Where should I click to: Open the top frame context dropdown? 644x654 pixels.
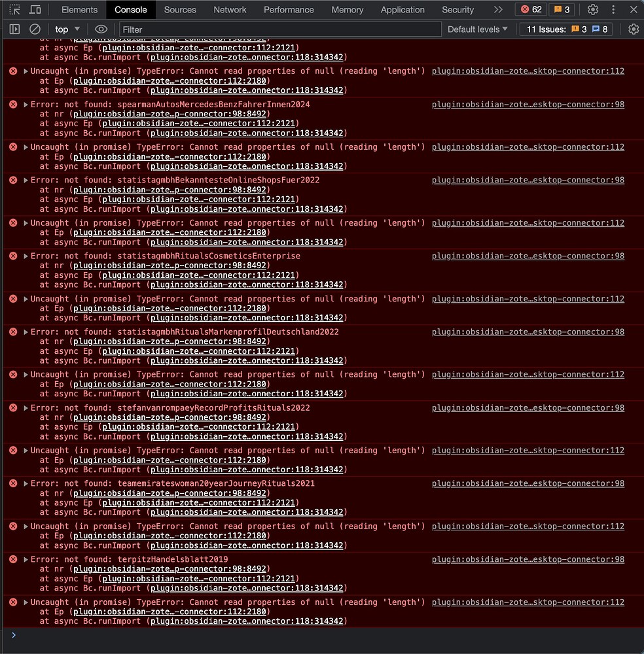tap(65, 29)
